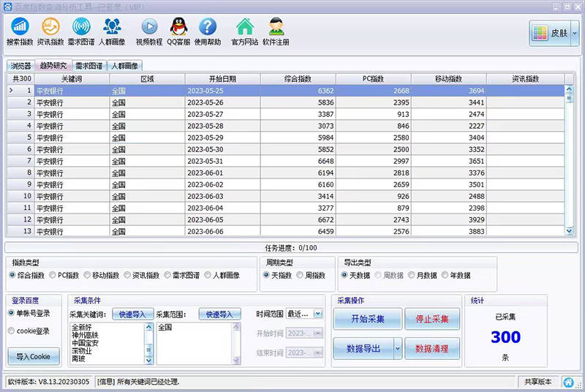Select 人群画像 index type radio
This screenshot has height=392, width=585.
222,275
